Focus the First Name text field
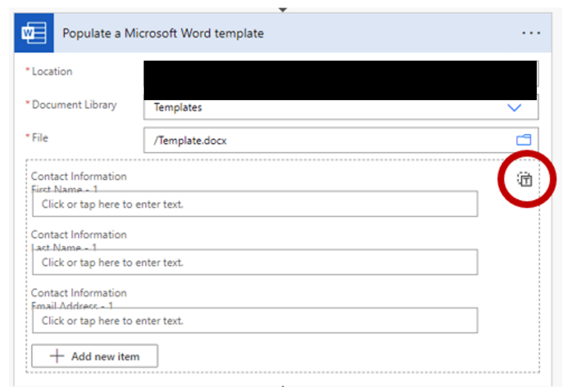The width and height of the screenshot is (588, 387). [x=255, y=204]
